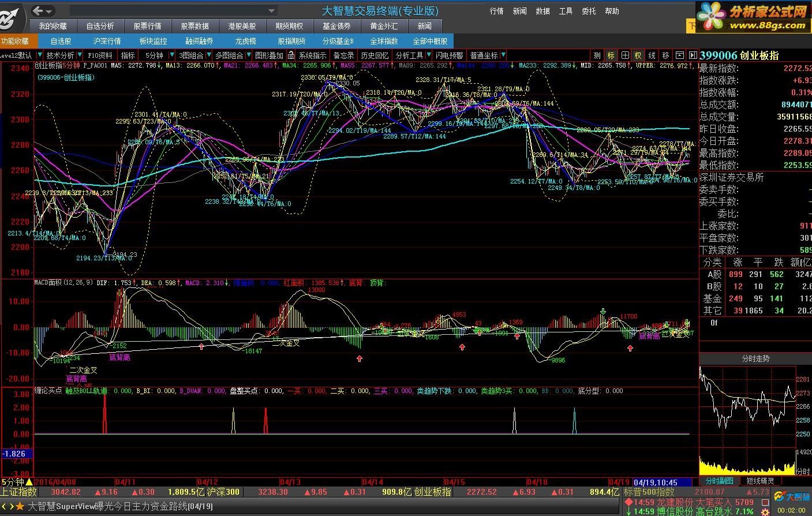The height and width of the screenshot is (516, 812).
Task: Click the small red square icon beside news ticker
Action: 765,502
